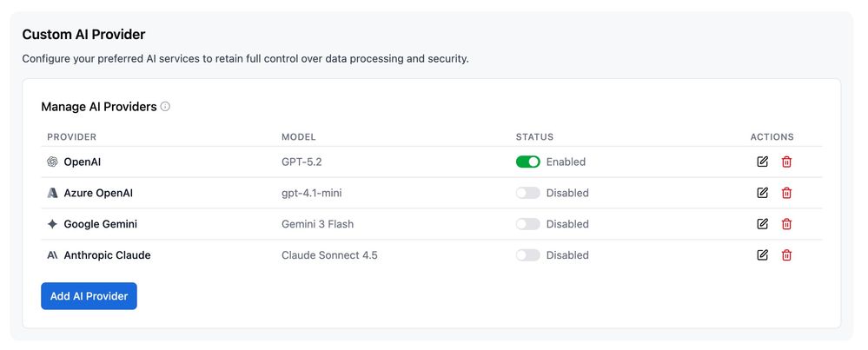Edit the Anthropic Claude provider
868x350 pixels.
[762, 255]
